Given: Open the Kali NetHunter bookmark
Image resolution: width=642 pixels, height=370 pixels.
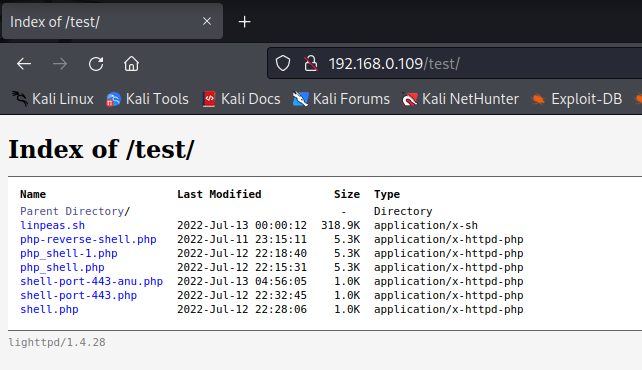Looking at the screenshot, I should pos(461,99).
